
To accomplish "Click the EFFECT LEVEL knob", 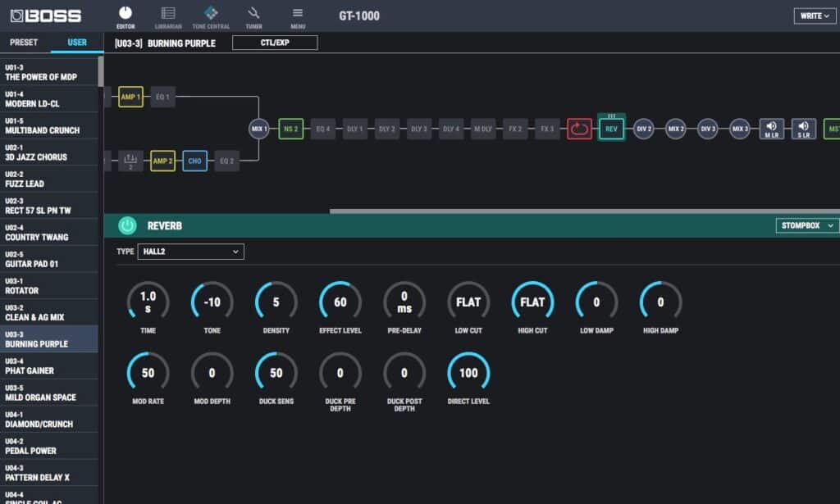I will point(340,302).
